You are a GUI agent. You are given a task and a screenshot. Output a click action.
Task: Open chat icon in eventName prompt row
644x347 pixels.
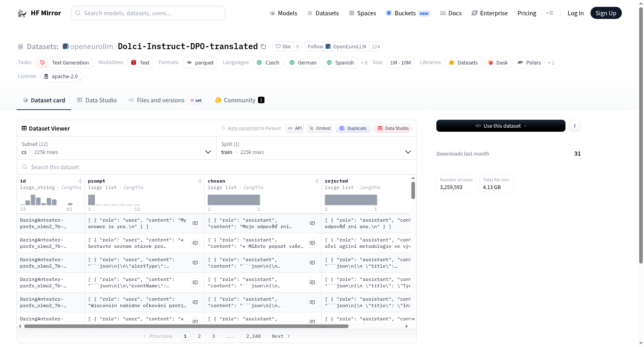pos(195,283)
